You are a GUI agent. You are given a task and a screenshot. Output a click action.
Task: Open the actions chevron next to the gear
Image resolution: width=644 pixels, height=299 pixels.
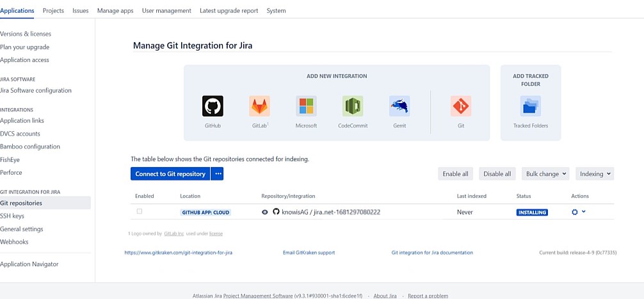coord(584,212)
